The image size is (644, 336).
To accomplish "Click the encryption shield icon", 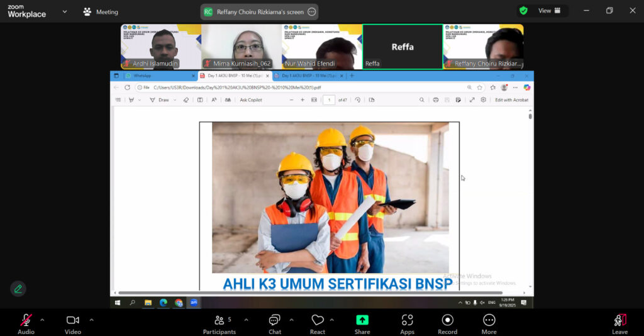I will [523, 11].
